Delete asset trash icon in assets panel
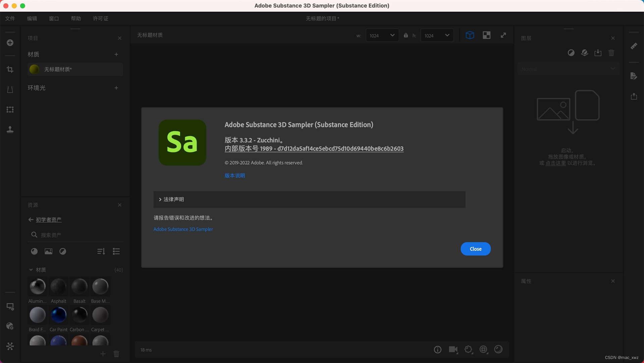Viewport: 644px width, 363px height. pyautogui.click(x=116, y=354)
